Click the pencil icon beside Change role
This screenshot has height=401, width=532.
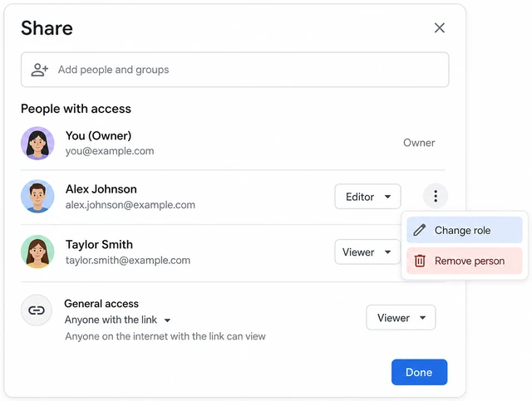[419, 230]
